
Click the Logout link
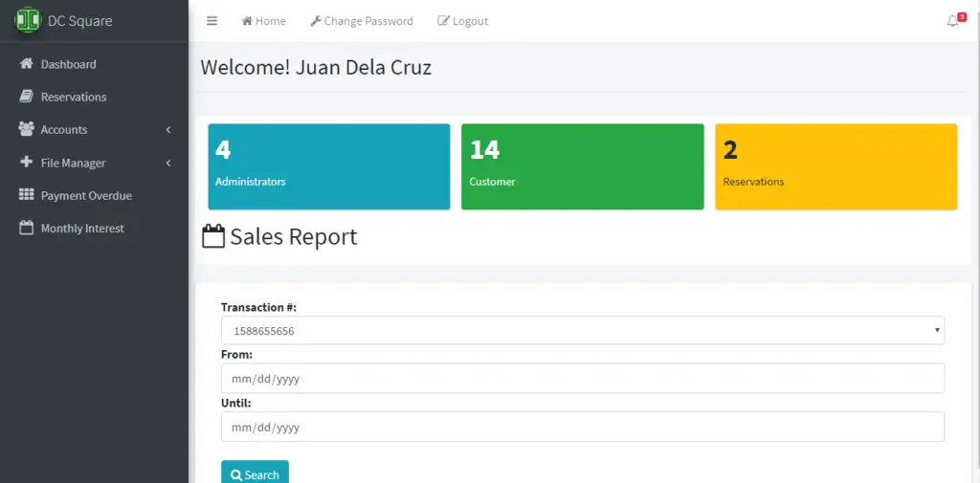[x=463, y=21]
